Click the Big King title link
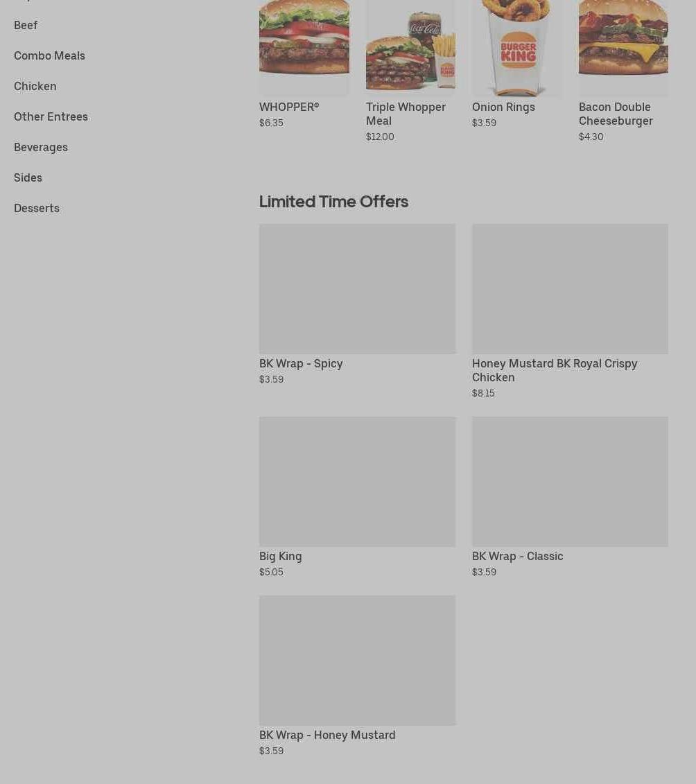This screenshot has height=784, width=696. [281, 557]
